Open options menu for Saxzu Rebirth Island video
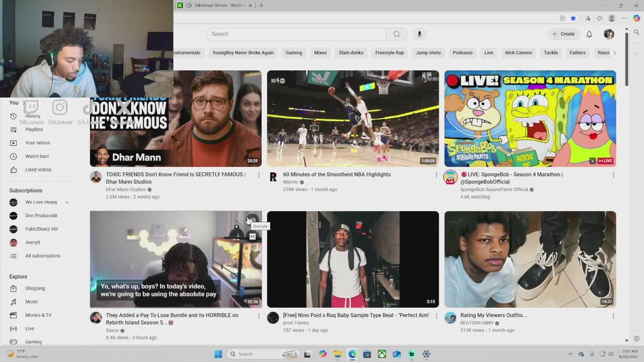 click(259, 316)
